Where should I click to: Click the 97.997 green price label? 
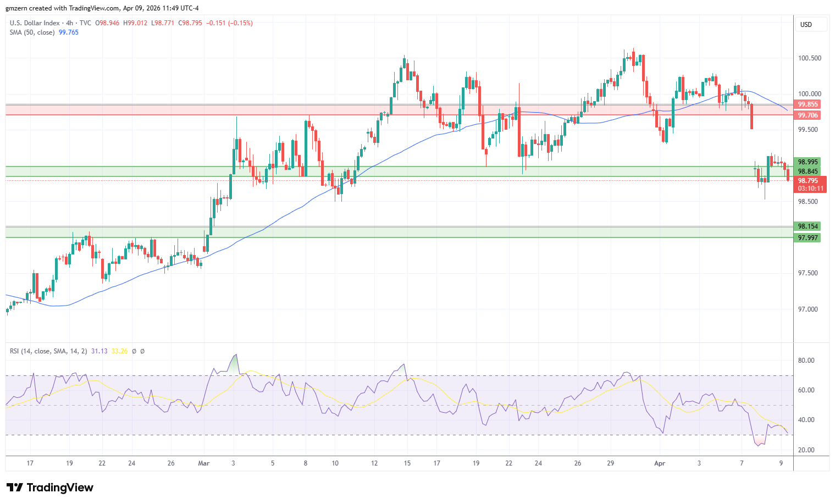click(x=808, y=238)
